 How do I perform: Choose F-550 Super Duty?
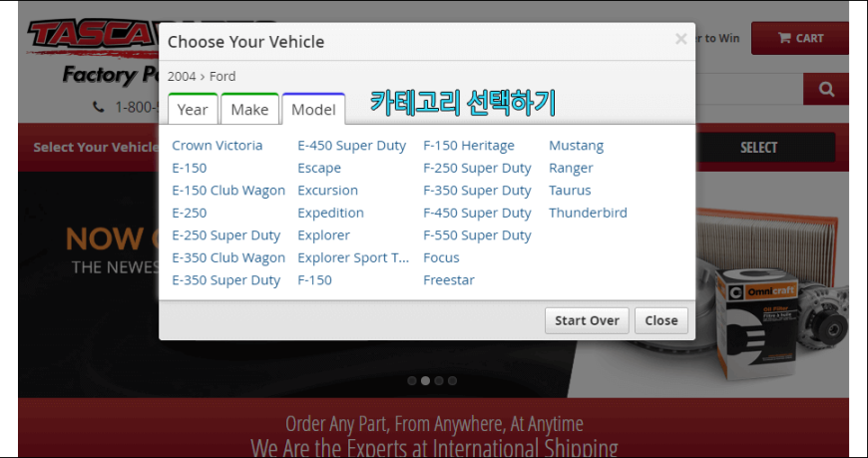pos(477,235)
